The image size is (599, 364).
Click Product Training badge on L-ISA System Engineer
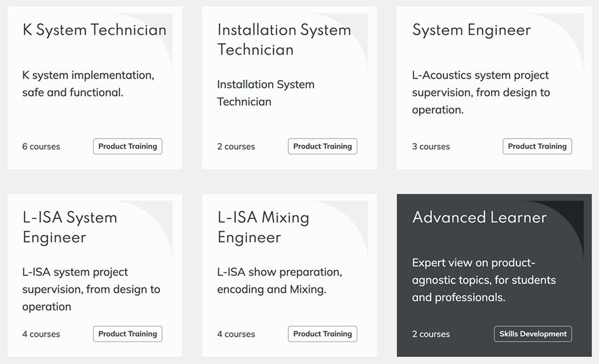click(128, 334)
